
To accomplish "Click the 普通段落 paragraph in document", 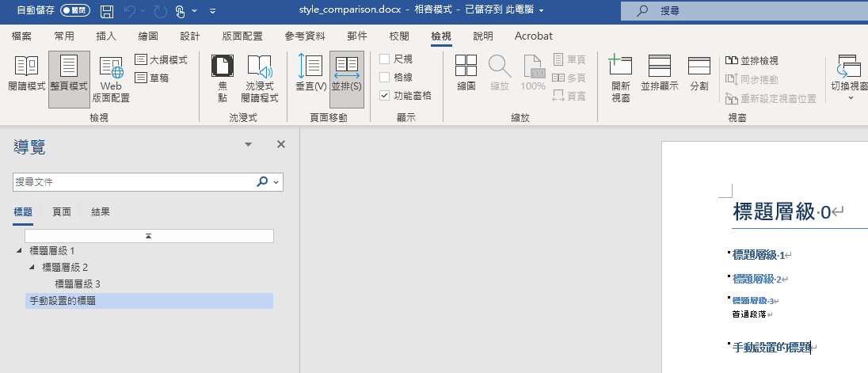I will pos(748,314).
